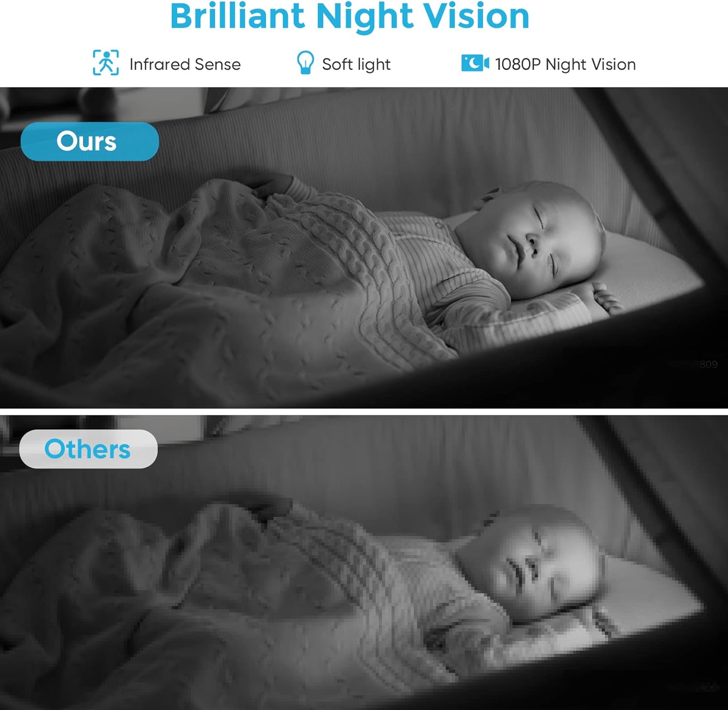Click the white Others badge
The width and height of the screenshot is (728, 710).
pos(88,449)
